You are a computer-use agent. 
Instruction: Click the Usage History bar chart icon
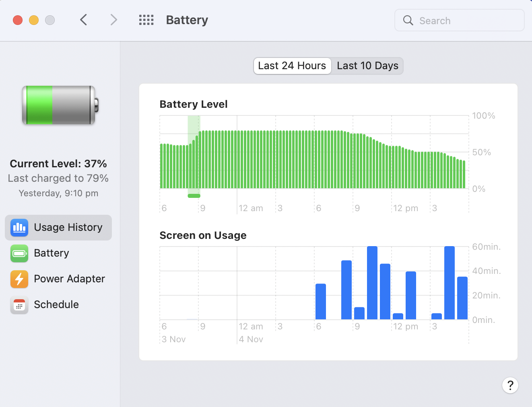point(19,228)
